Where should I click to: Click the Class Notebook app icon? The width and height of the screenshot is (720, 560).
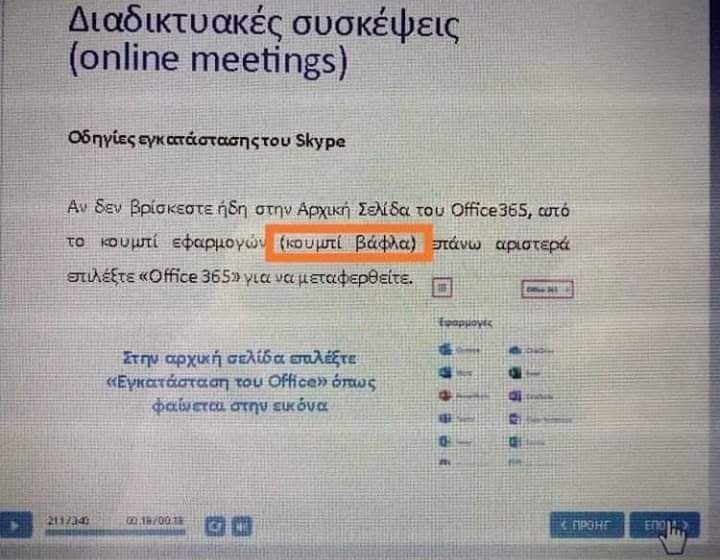coord(515,419)
